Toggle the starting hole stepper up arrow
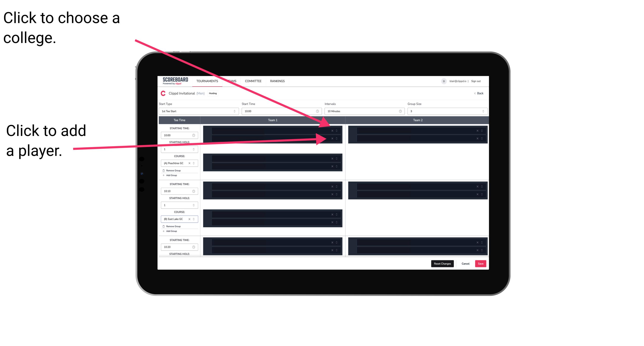The width and height of the screenshot is (644, 346). [x=195, y=148]
